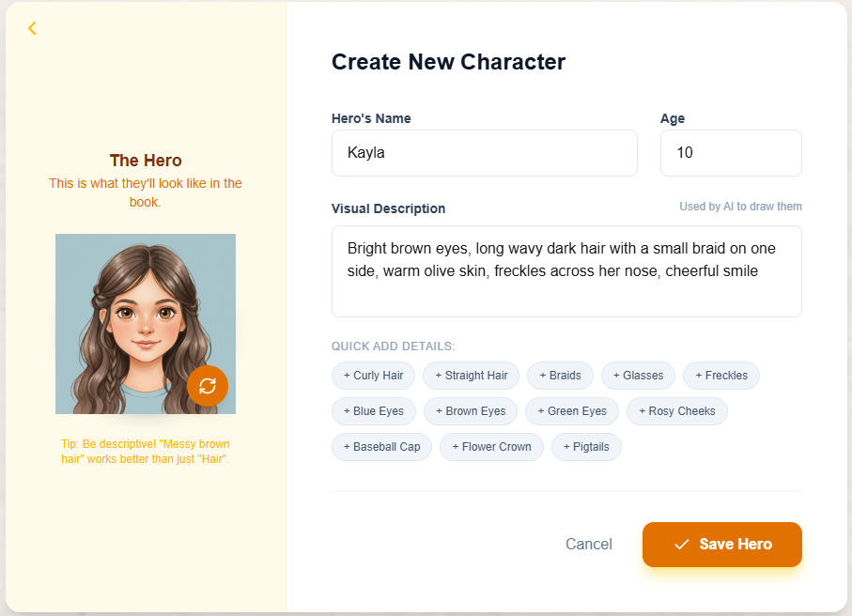Click the Age input box
852x616 pixels.
pyautogui.click(x=731, y=152)
